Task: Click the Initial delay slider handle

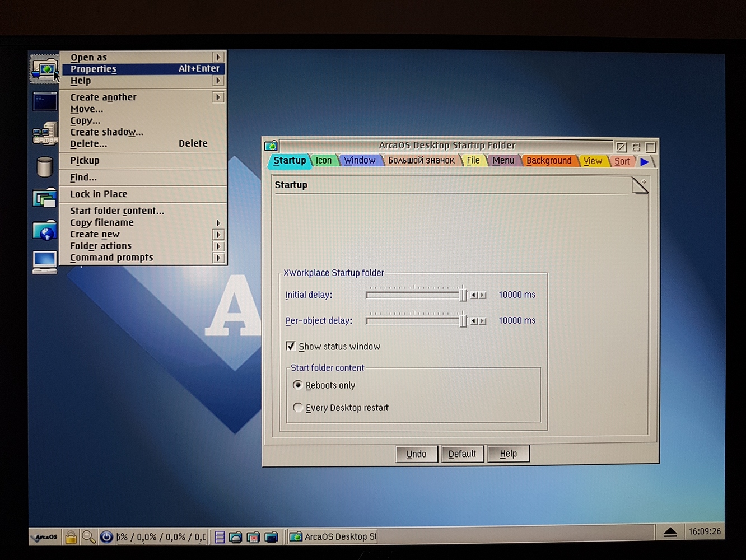Action: click(463, 295)
